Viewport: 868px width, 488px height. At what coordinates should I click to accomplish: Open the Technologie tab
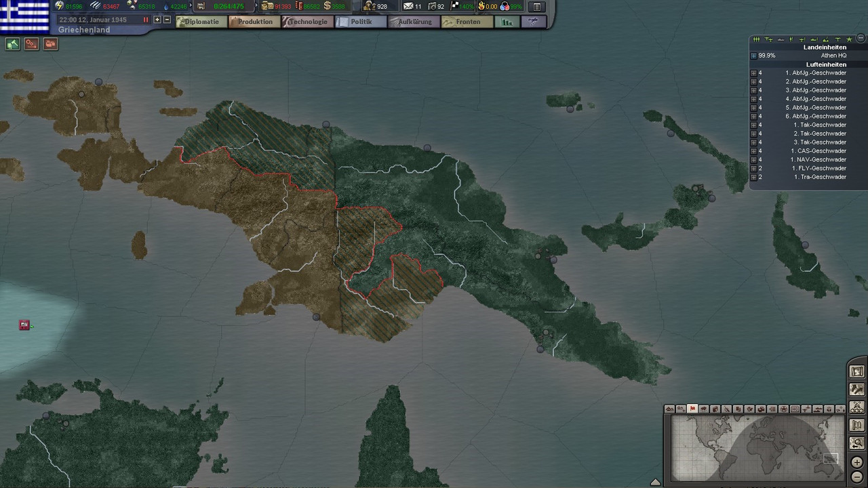coord(307,22)
